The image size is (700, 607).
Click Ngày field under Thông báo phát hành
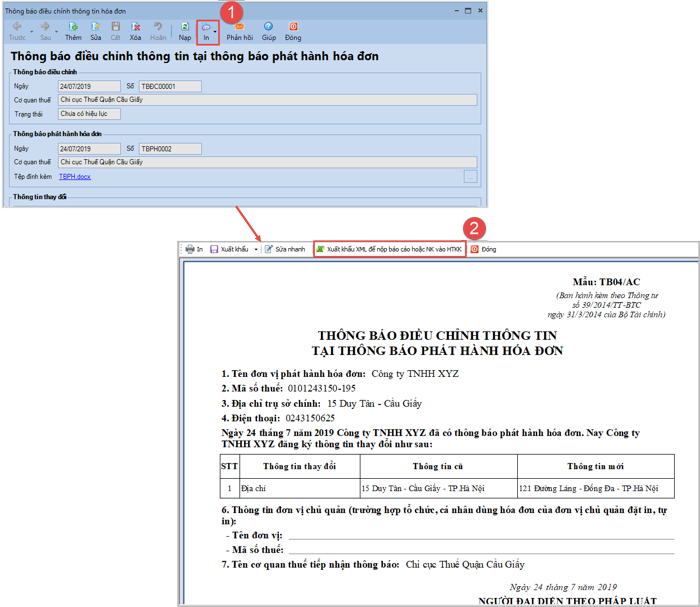[89, 149]
